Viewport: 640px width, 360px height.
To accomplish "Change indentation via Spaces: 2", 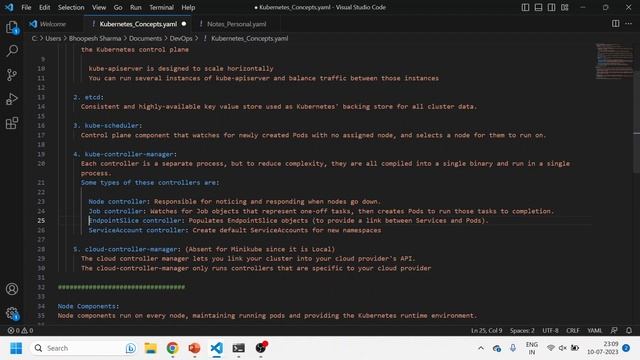I will (522, 330).
